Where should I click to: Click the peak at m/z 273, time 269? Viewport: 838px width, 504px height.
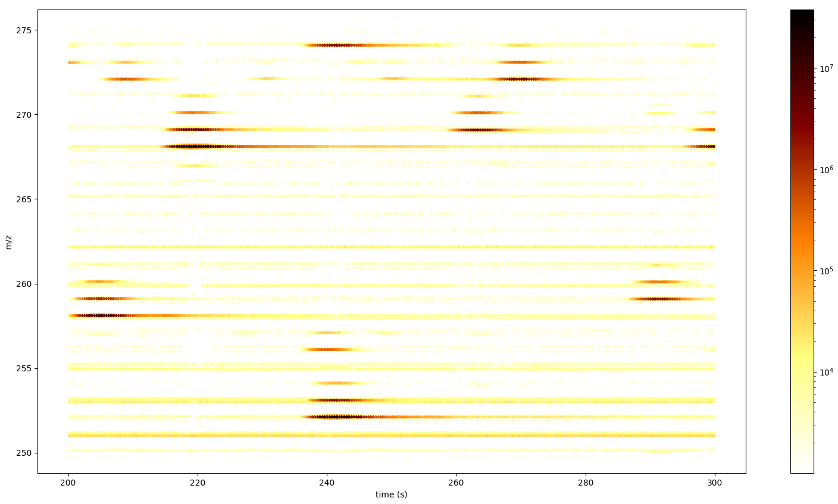click(521, 62)
